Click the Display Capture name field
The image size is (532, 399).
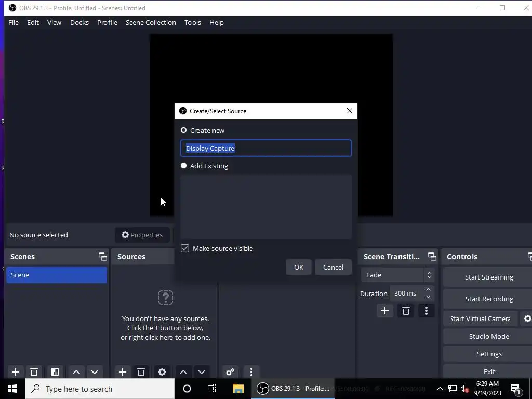click(266, 148)
